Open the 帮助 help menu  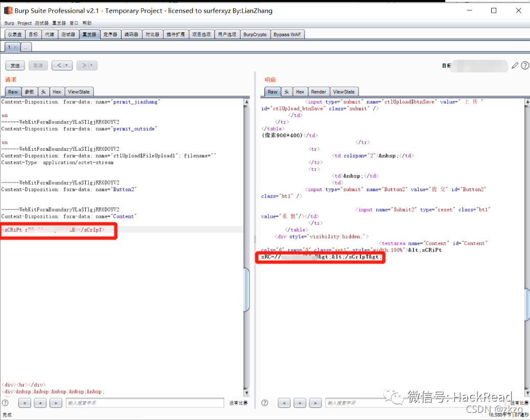coord(87,23)
